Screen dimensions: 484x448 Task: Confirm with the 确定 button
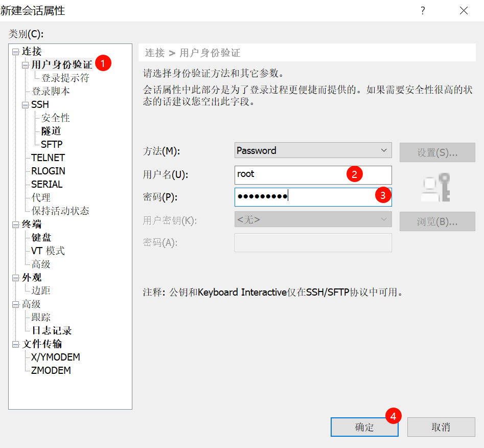tap(364, 427)
